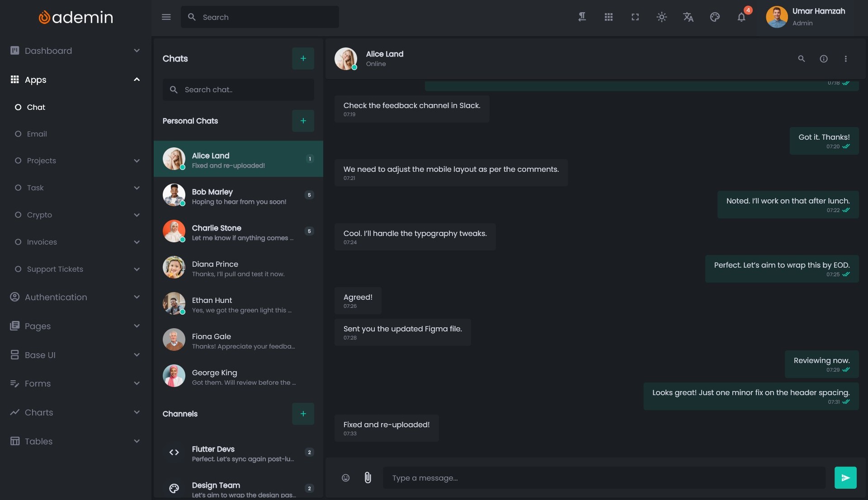Open the language translate icon
Screen dimensions: 868x500
688,17
